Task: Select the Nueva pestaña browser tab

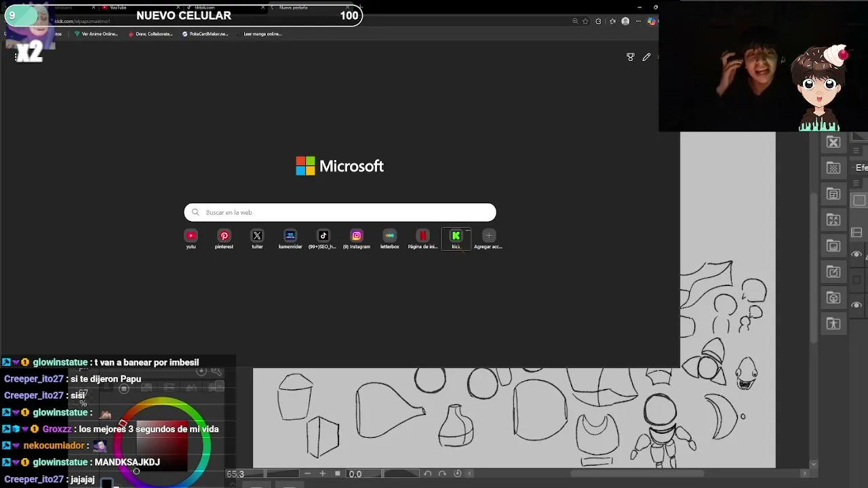Action: pos(309,7)
